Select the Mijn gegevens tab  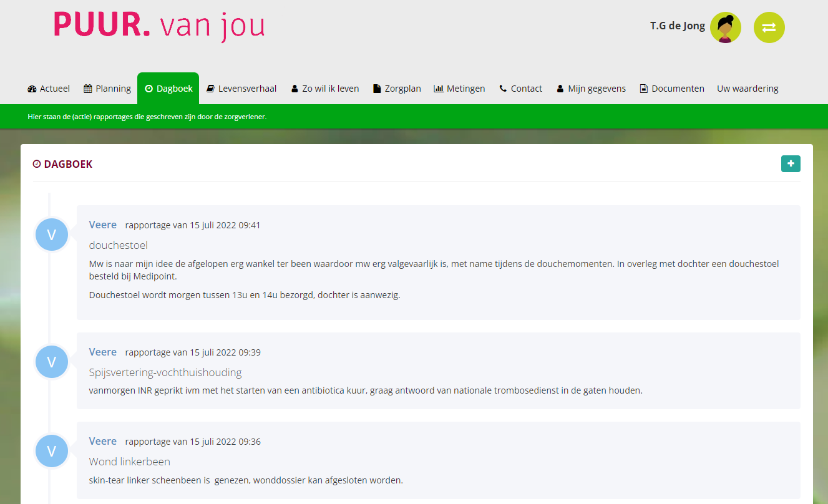point(591,89)
